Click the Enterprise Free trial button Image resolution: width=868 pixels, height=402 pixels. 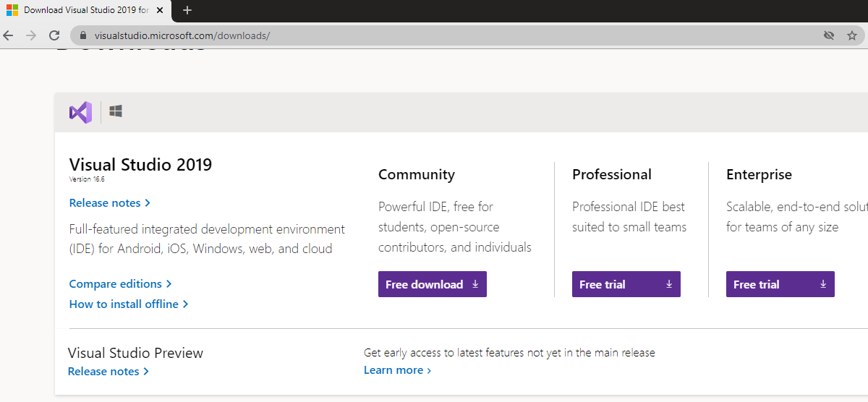[x=780, y=284]
